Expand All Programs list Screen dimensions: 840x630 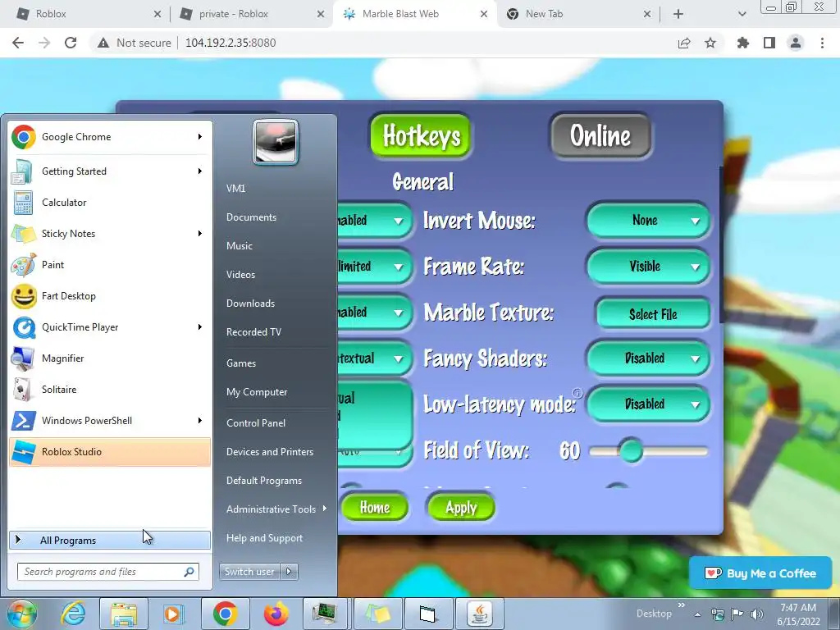[x=110, y=540]
